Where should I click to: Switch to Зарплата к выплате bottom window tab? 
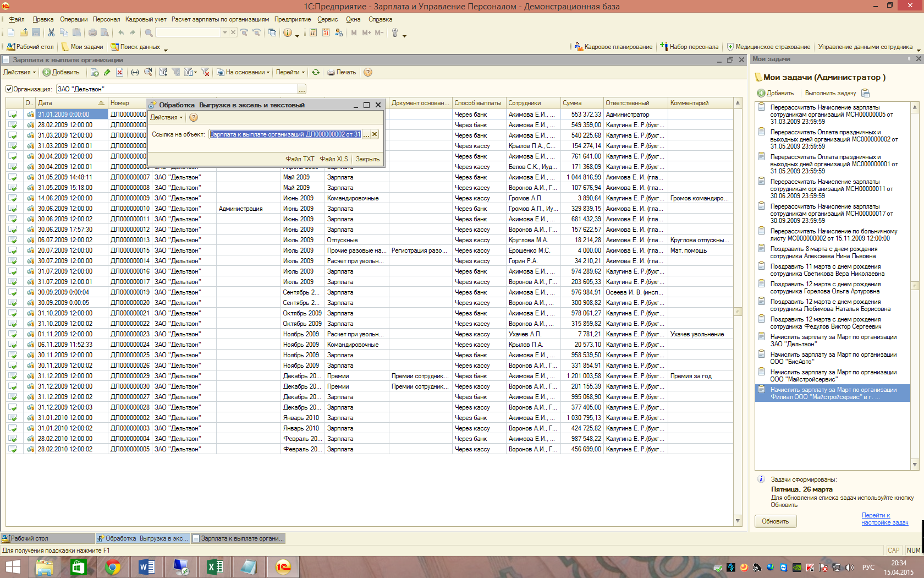click(238, 538)
